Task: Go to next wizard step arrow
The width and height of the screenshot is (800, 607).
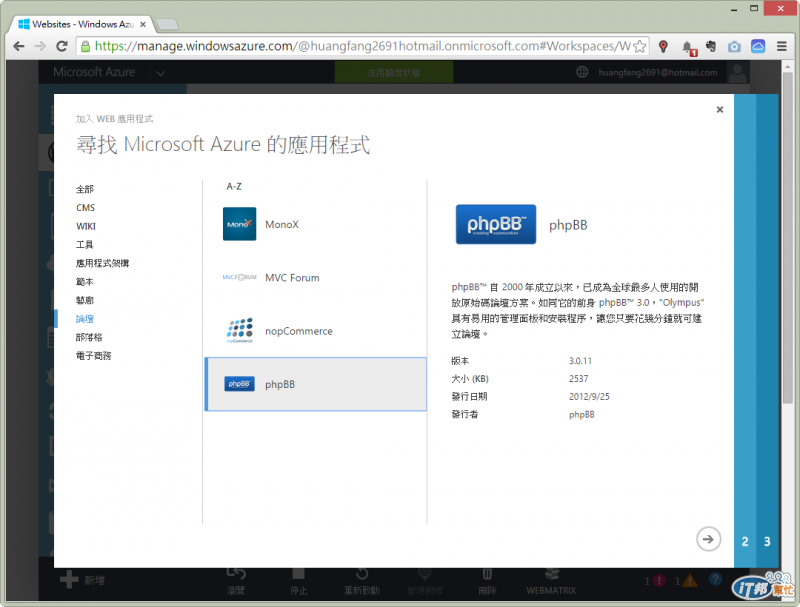Action: [x=708, y=539]
